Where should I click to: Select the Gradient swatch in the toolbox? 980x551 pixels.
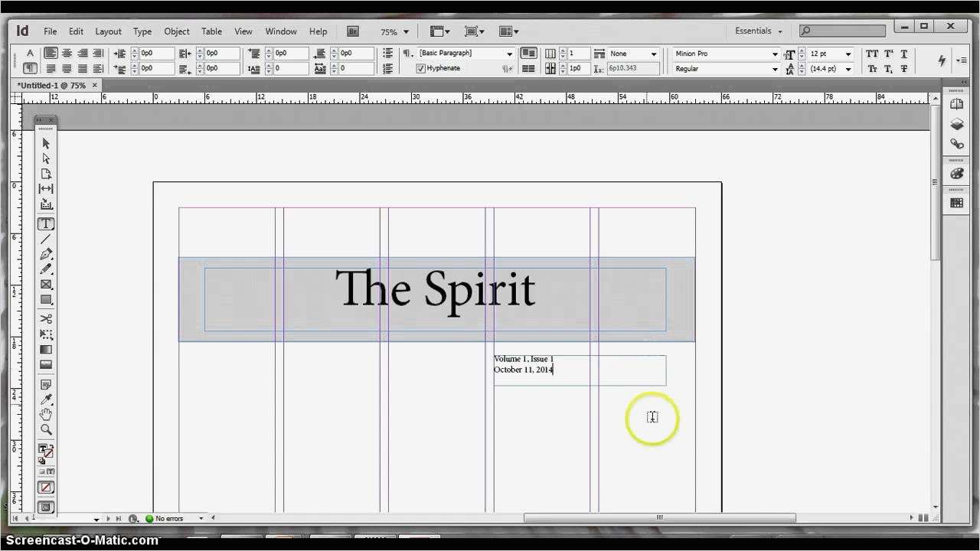point(45,350)
